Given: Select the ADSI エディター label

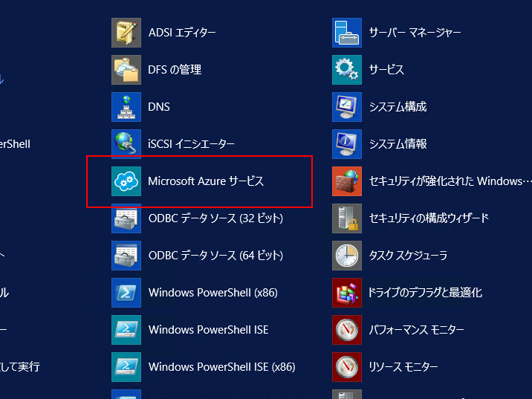Looking at the screenshot, I should [x=182, y=33].
